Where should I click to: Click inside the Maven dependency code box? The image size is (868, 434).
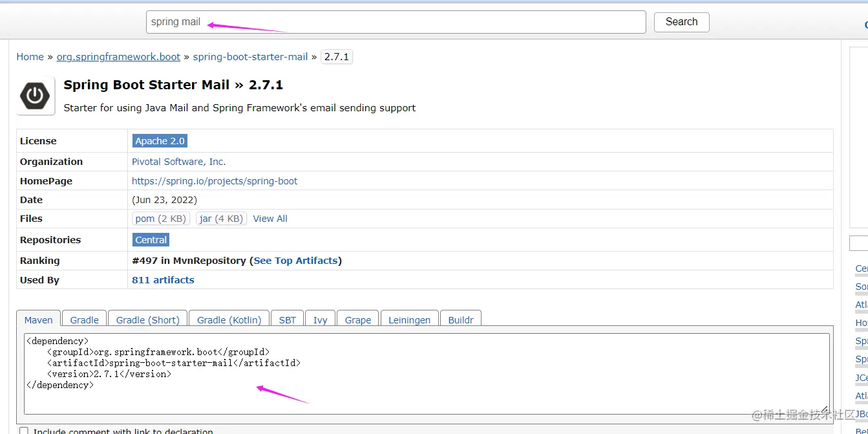point(427,374)
